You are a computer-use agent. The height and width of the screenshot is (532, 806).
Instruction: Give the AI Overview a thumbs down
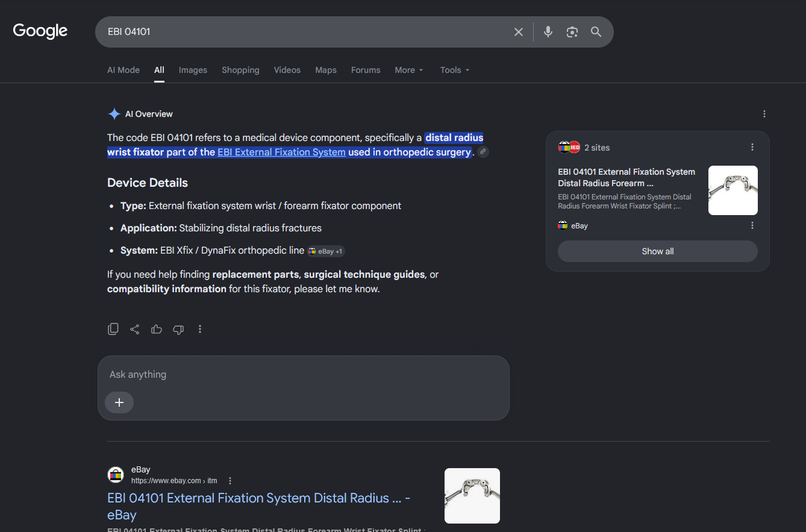(178, 329)
